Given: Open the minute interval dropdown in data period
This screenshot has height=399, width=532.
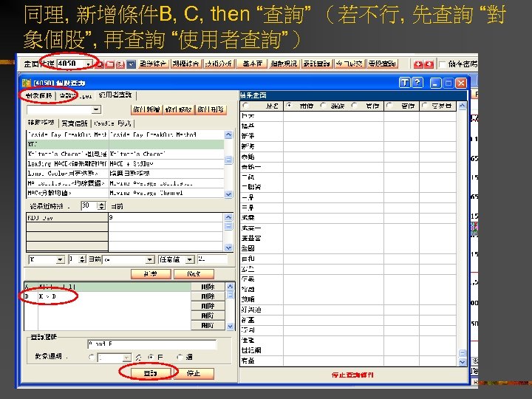Looking at the screenshot, I should point(126,358).
